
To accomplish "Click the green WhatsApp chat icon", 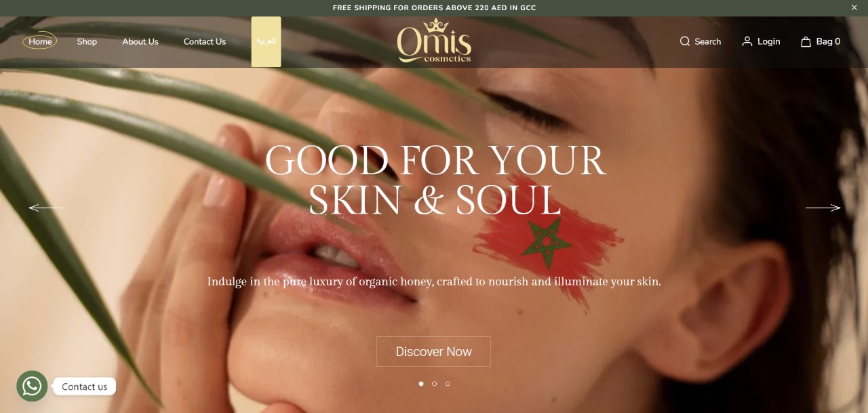I will coord(32,386).
